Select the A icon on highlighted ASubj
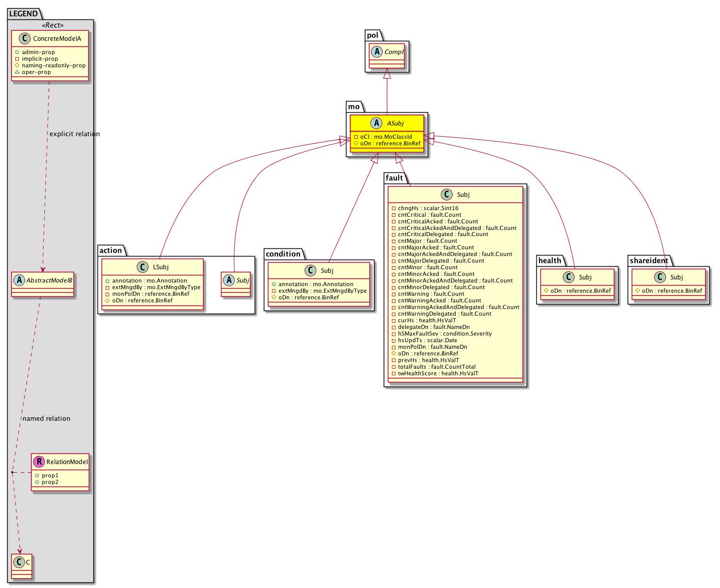The height and width of the screenshot is (588, 720). pyautogui.click(x=377, y=123)
